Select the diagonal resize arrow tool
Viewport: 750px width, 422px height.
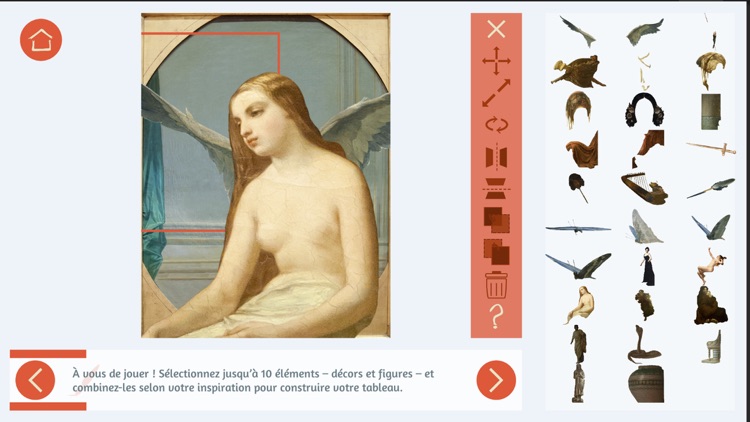[x=496, y=93]
